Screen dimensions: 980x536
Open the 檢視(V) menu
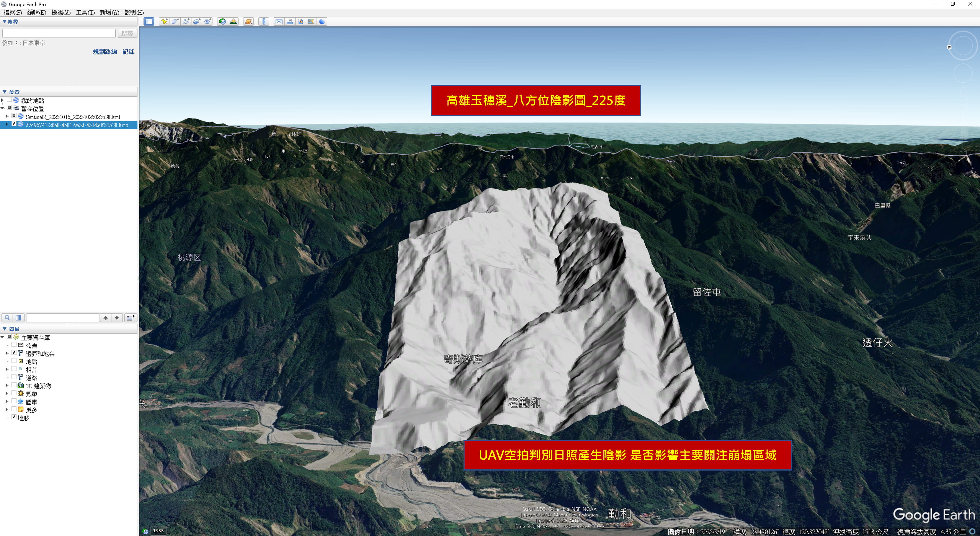tap(61, 12)
